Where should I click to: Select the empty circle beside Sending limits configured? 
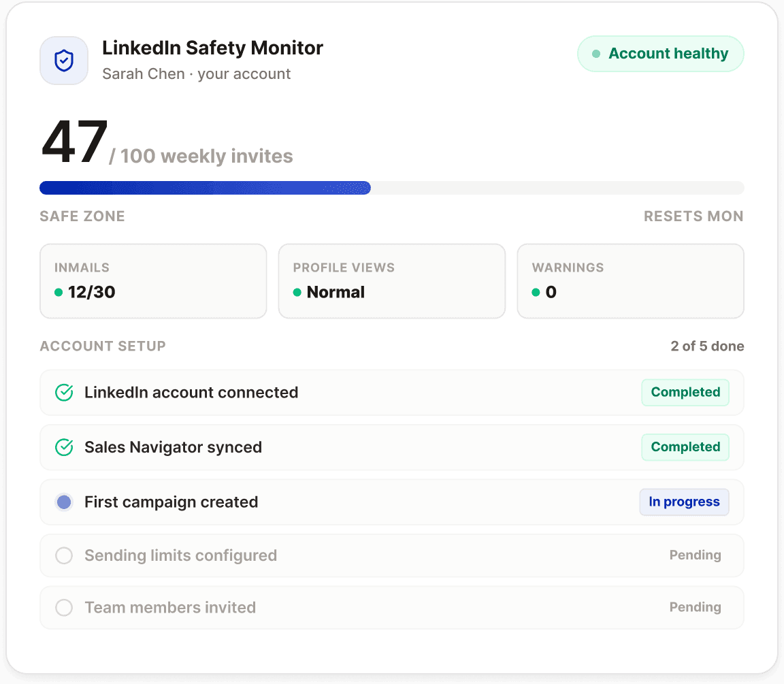(x=64, y=555)
